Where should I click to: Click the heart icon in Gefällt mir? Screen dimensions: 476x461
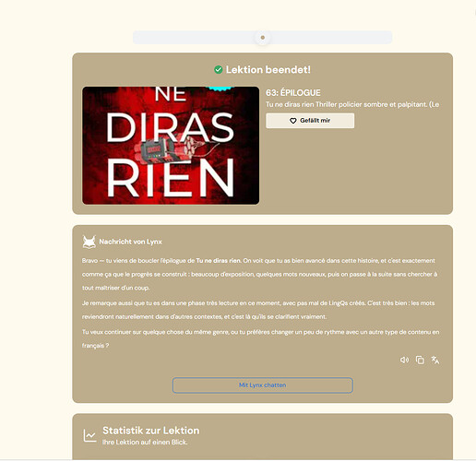click(x=293, y=121)
